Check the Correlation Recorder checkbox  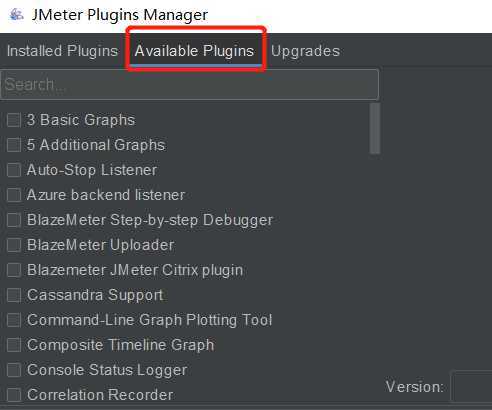14,395
